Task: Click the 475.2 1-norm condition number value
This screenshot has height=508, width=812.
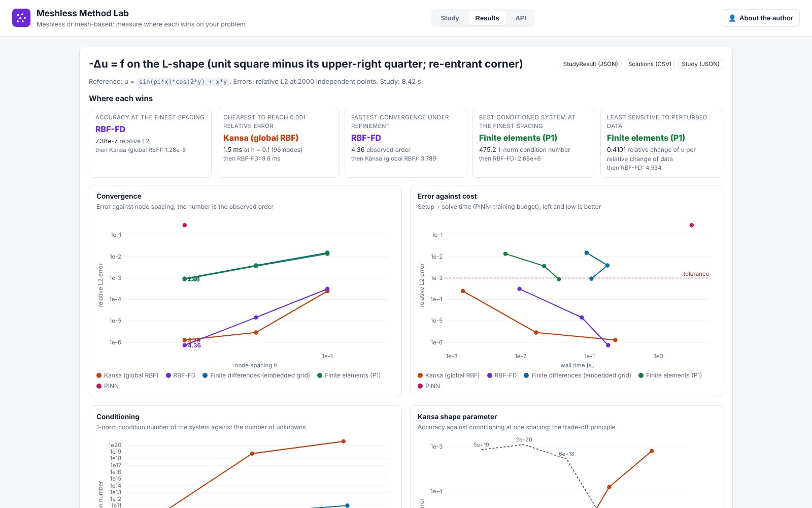Action: pos(525,150)
